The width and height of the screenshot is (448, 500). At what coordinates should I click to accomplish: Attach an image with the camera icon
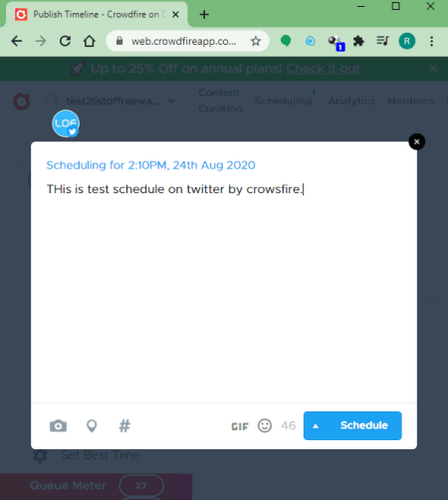[58, 425]
